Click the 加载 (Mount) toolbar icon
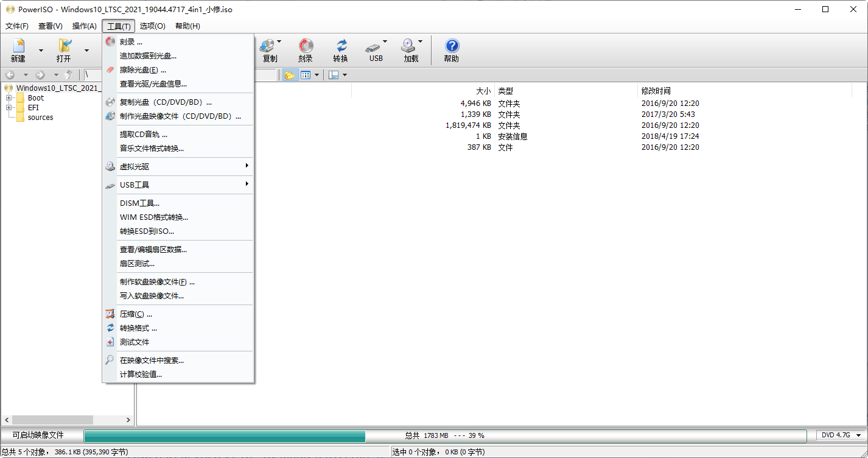Image resolution: width=868 pixels, height=458 pixels. click(x=410, y=49)
